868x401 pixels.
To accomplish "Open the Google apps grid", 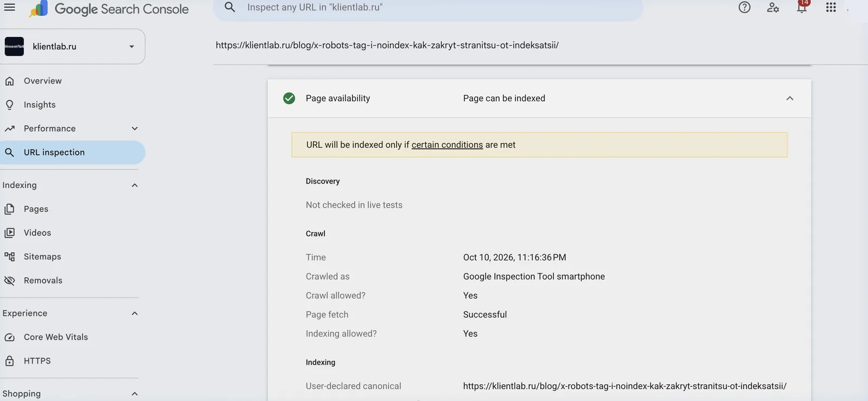I will click(x=831, y=8).
